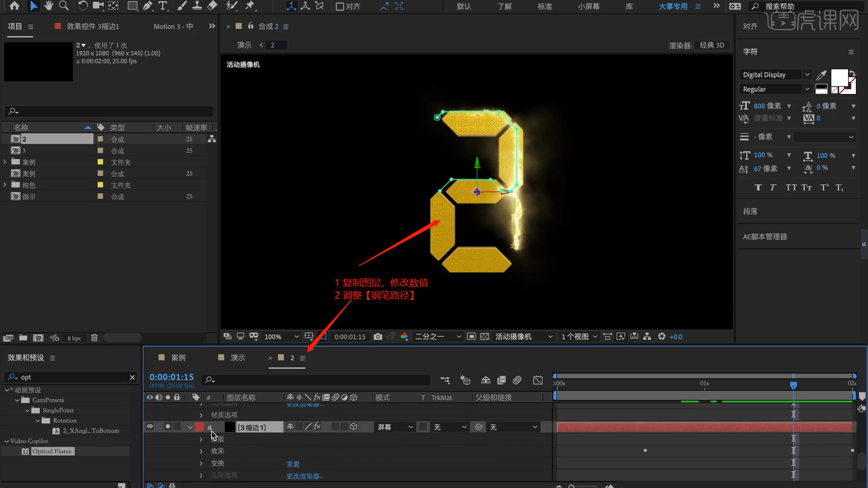Switch to the 默认 workspace
The height and width of the screenshot is (488, 868).
(x=464, y=6)
